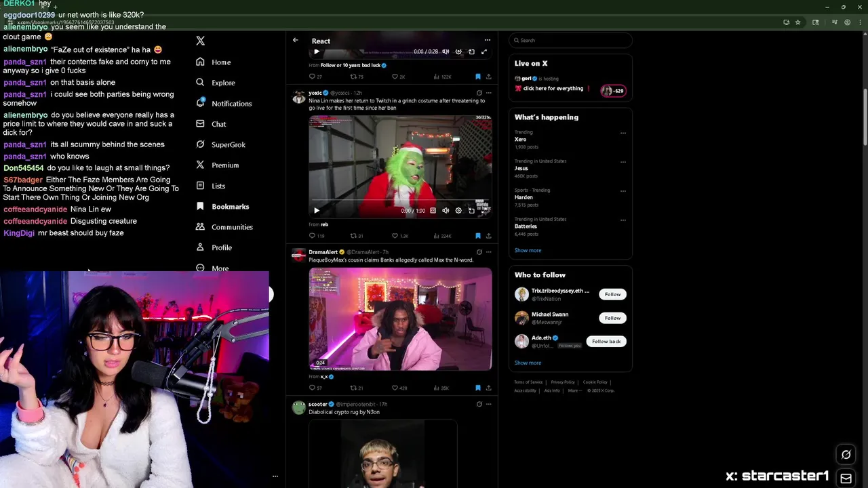Follow back Ada.eth

(606, 342)
